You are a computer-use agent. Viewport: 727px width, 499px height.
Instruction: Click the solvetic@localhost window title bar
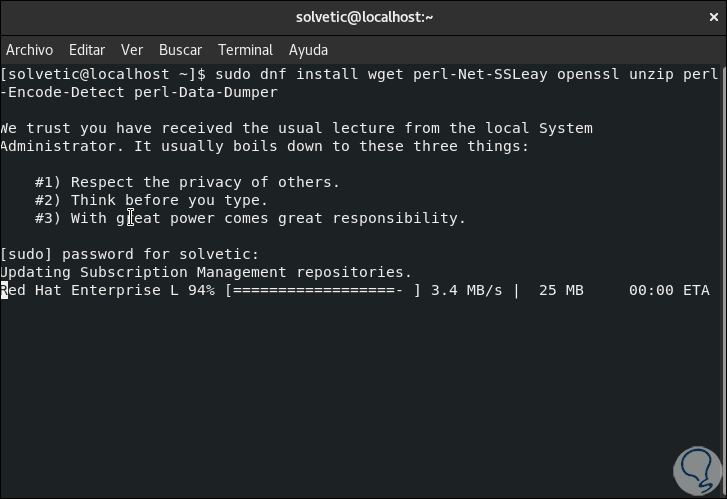point(364,17)
